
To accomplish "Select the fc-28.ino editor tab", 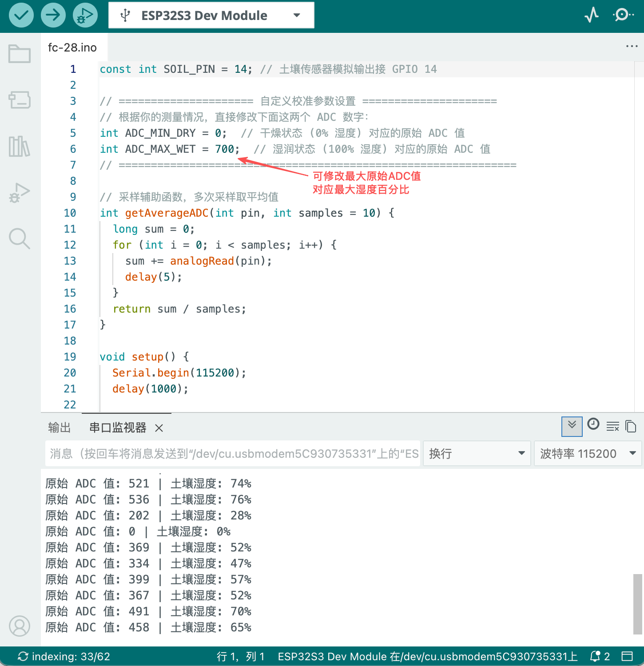I will (72, 48).
